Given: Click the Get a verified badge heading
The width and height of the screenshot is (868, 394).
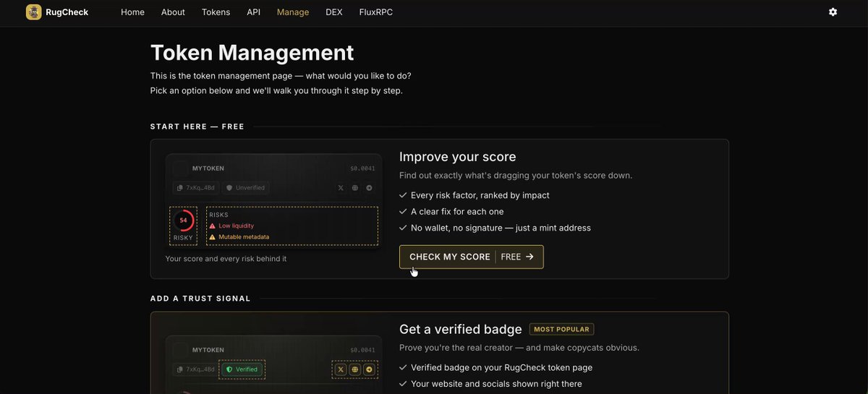Looking at the screenshot, I should point(461,330).
